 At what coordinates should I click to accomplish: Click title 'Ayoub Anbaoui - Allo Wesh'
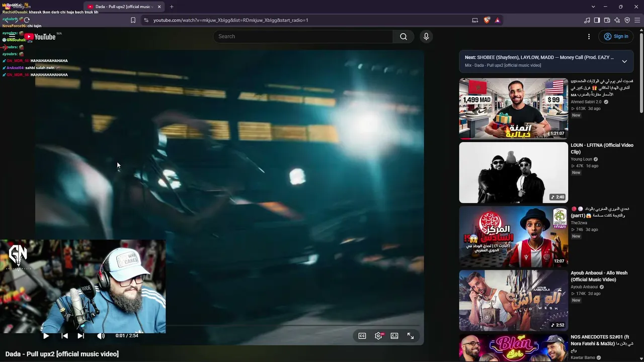tap(599, 276)
